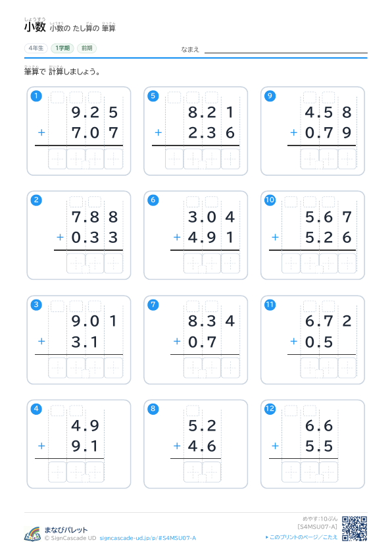Select the 前期 tag
This screenshot has height=555, width=392.
click(87, 48)
